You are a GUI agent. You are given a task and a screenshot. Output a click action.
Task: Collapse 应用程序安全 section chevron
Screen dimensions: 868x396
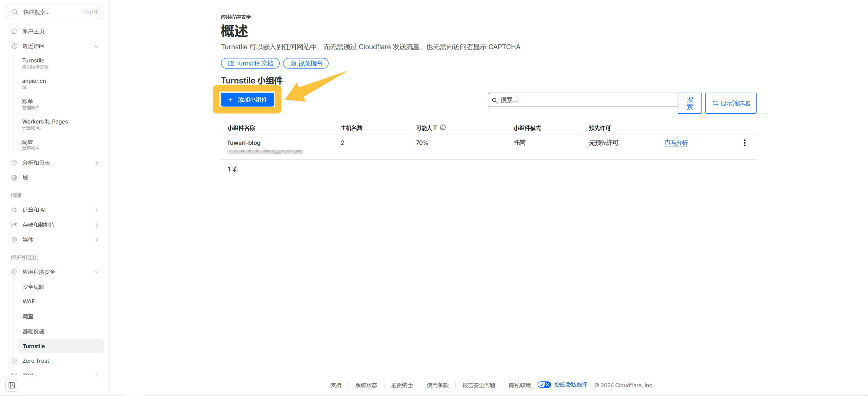pyautogui.click(x=96, y=272)
